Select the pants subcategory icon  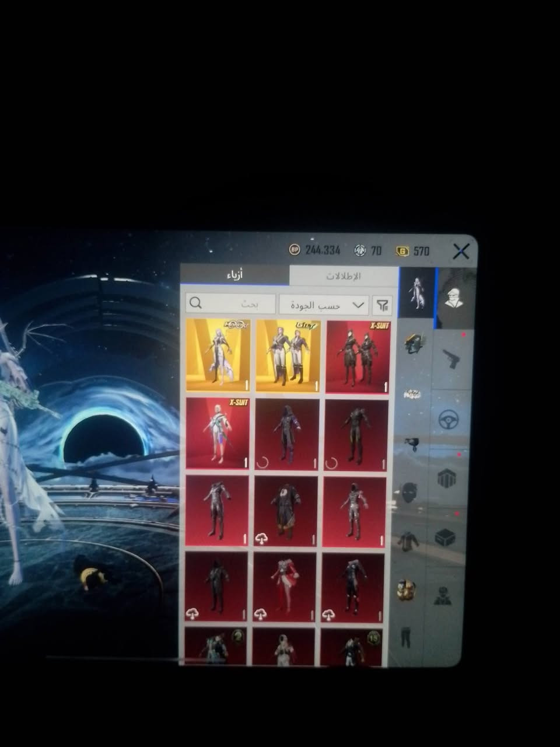point(406,637)
